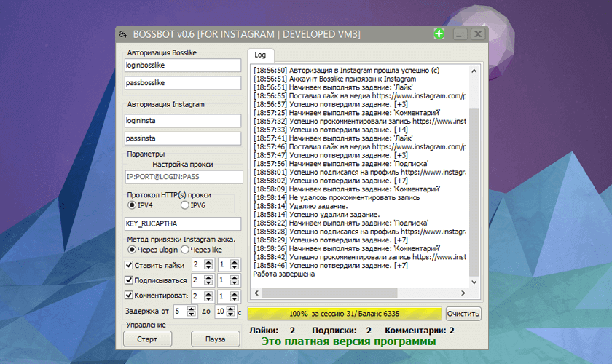Image resolution: width=612 pixels, height=364 pixels.
Task: Click the log scroll left arrow
Action: (x=256, y=293)
